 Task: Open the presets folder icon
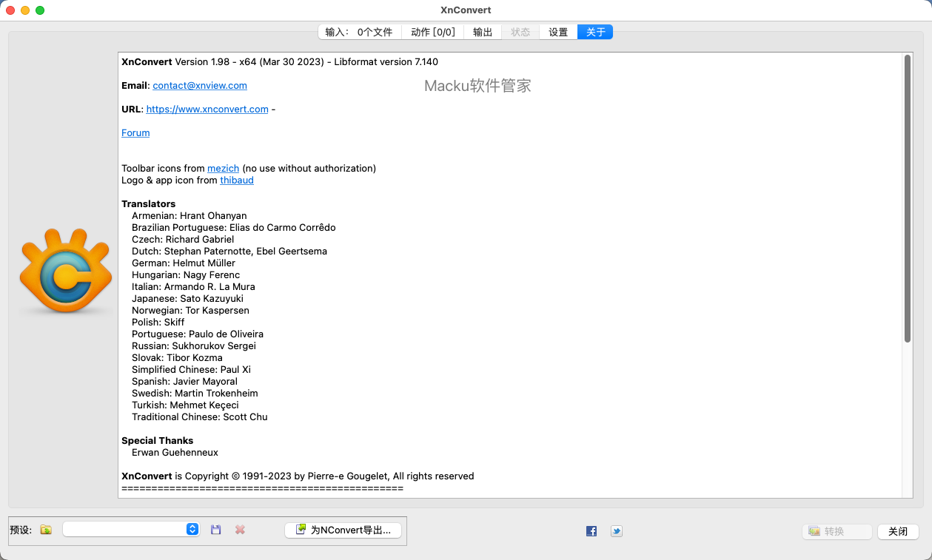(x=46, y=530)
